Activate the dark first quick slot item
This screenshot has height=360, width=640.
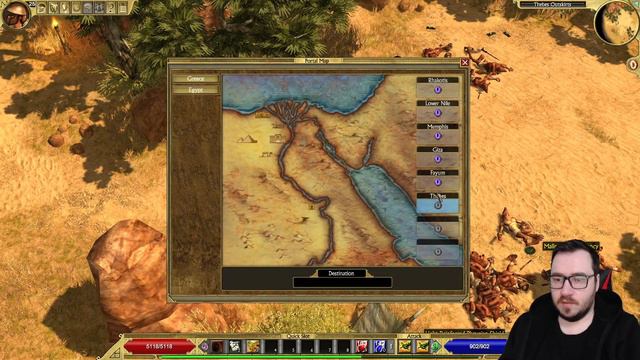(218, 346)
